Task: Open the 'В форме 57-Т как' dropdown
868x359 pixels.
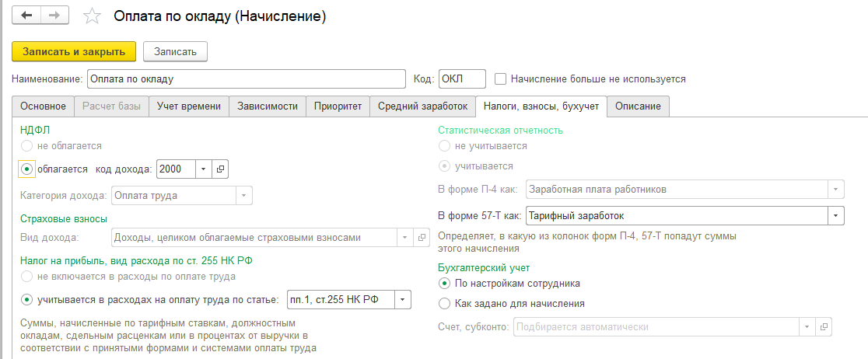Action: (835, 215)
